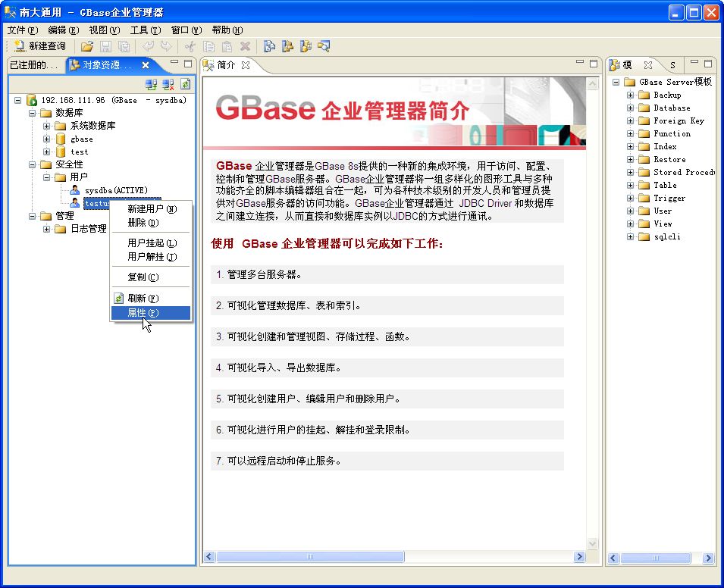Click the open file folder toolbar icon
724x588 pixels.
tap(87, 46)
